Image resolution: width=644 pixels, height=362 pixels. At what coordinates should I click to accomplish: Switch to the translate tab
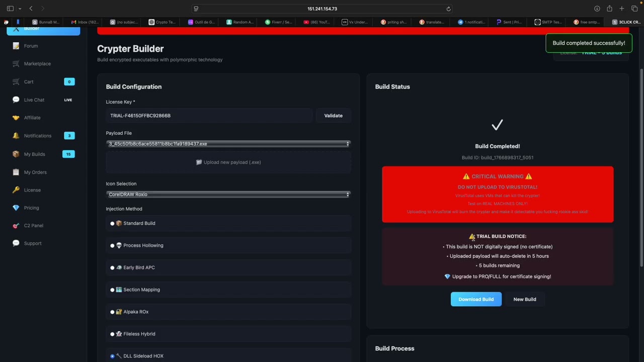(x=432, y=22)
